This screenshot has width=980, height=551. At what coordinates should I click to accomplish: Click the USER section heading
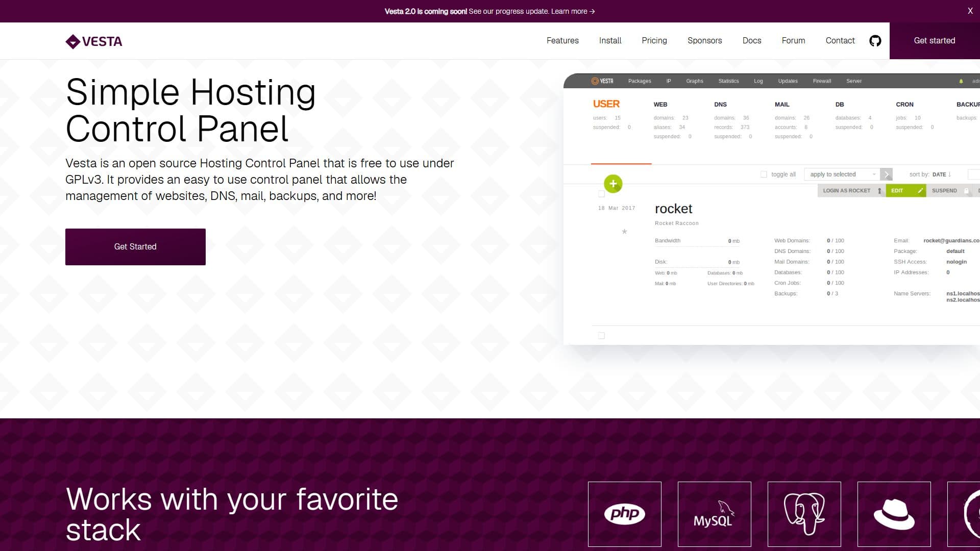tap(606, 104)
